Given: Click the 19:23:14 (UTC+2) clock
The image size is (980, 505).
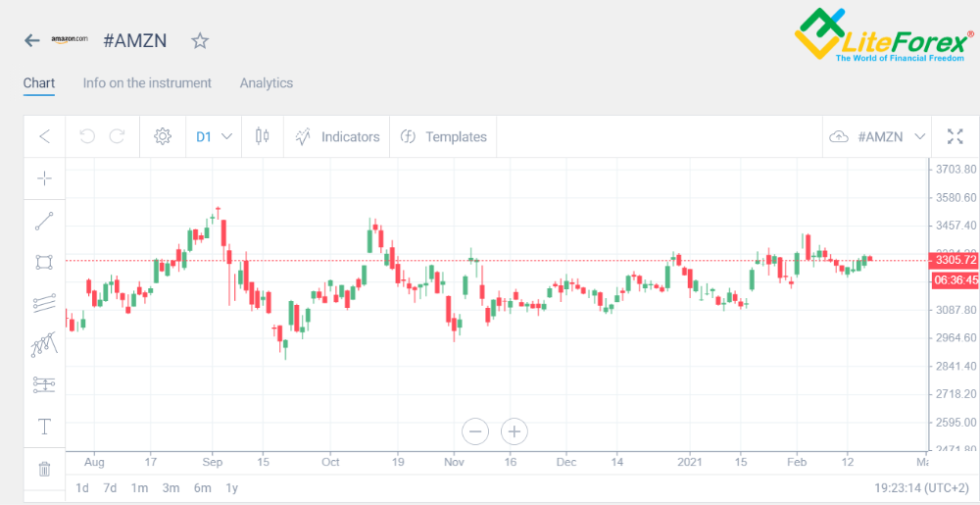Looking at the screenshot, I should coord(924,487).
